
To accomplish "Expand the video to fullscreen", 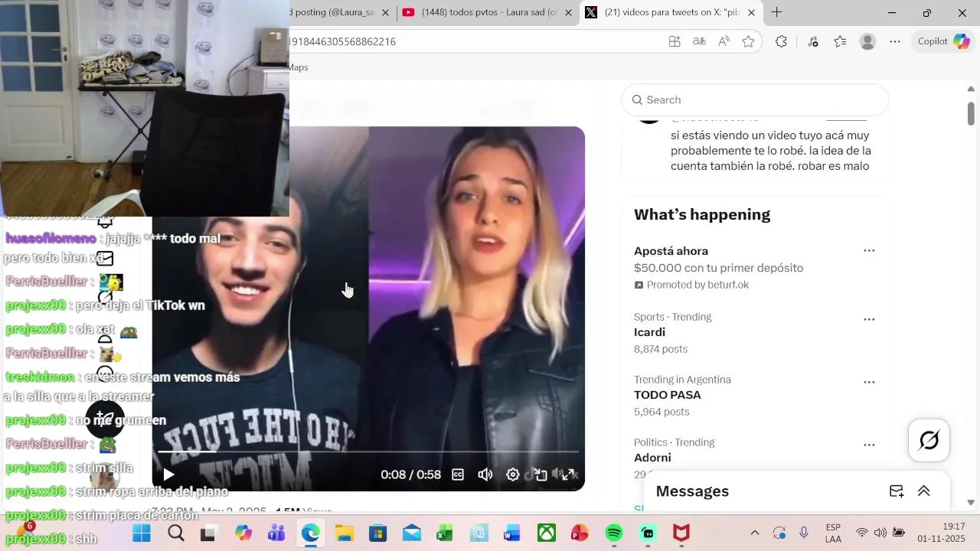I will (568, 474).
